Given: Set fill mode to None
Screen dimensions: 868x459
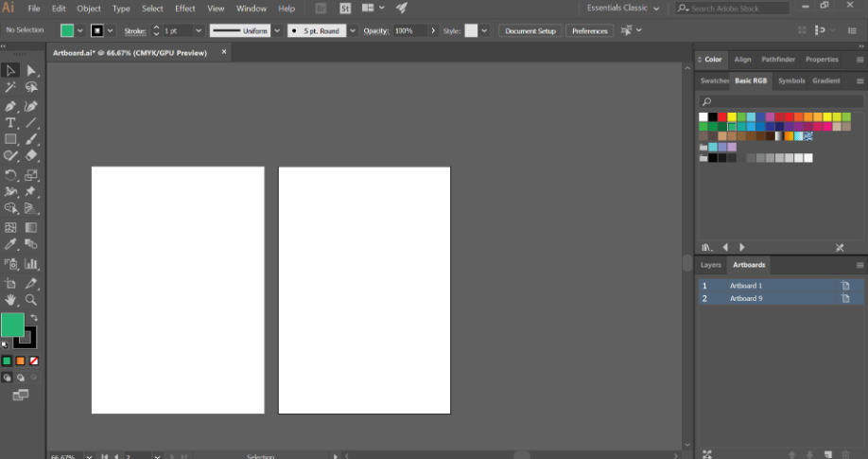Looking at the screenshot, I should [34, 361].
